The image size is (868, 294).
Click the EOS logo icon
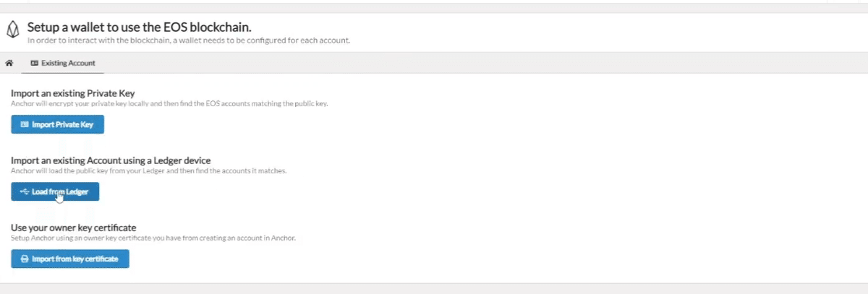click(12, 31)
